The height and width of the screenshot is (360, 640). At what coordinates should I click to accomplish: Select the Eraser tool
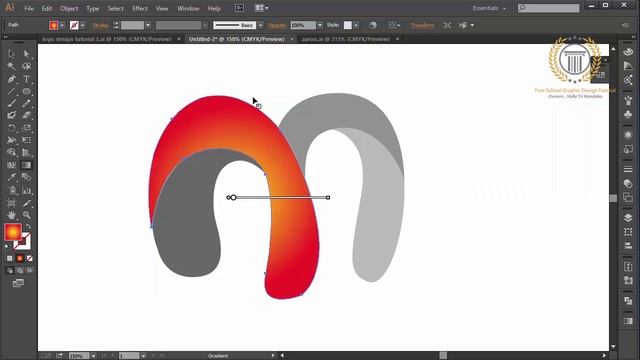tap(27, 116)
